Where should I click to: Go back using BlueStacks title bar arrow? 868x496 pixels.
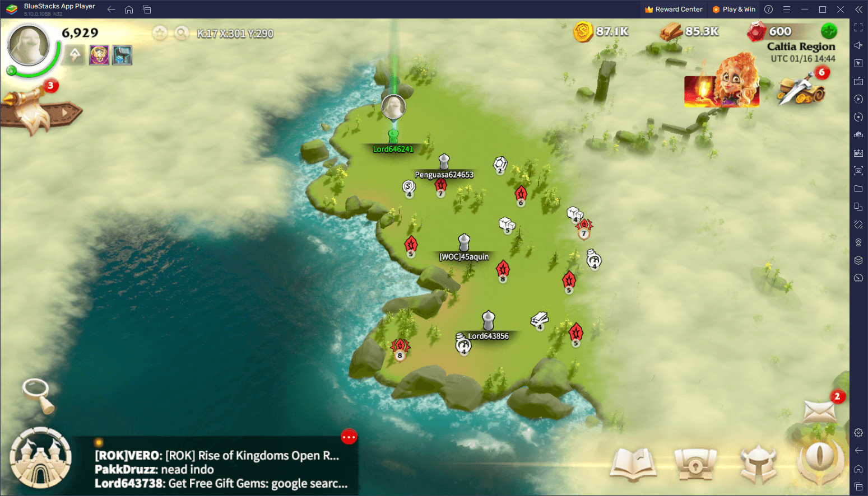point(111,10)
